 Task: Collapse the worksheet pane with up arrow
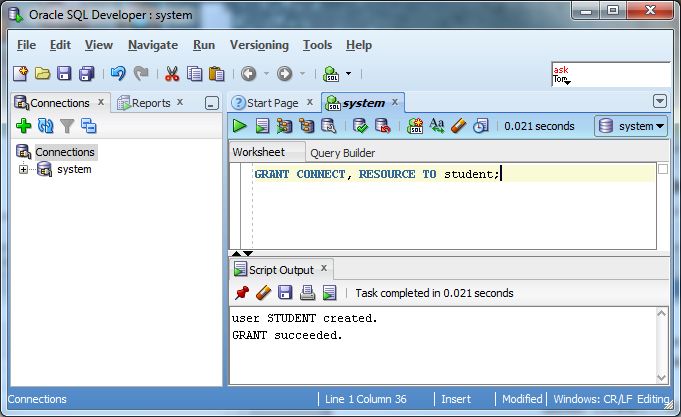pos(236,253)
